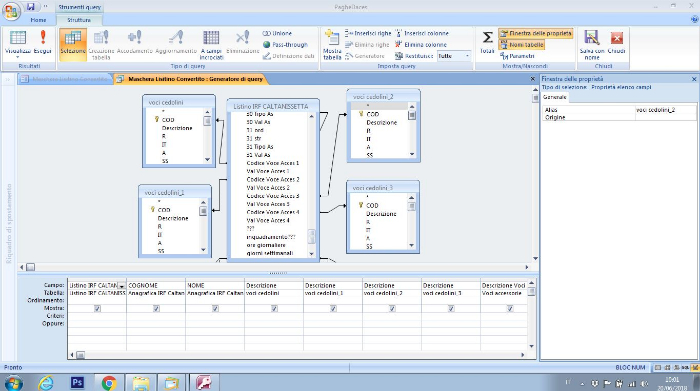Click right arrow of design grid horizontal scrollbar
This screenshot has width=700, height=391.
522,355
